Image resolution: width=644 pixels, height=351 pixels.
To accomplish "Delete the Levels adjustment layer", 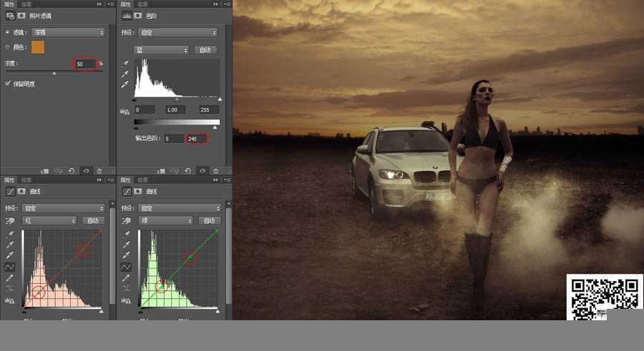I will coord(216,171).
